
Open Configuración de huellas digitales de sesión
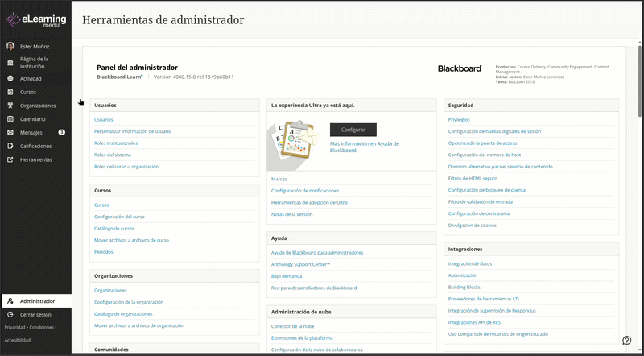[494, 131]
